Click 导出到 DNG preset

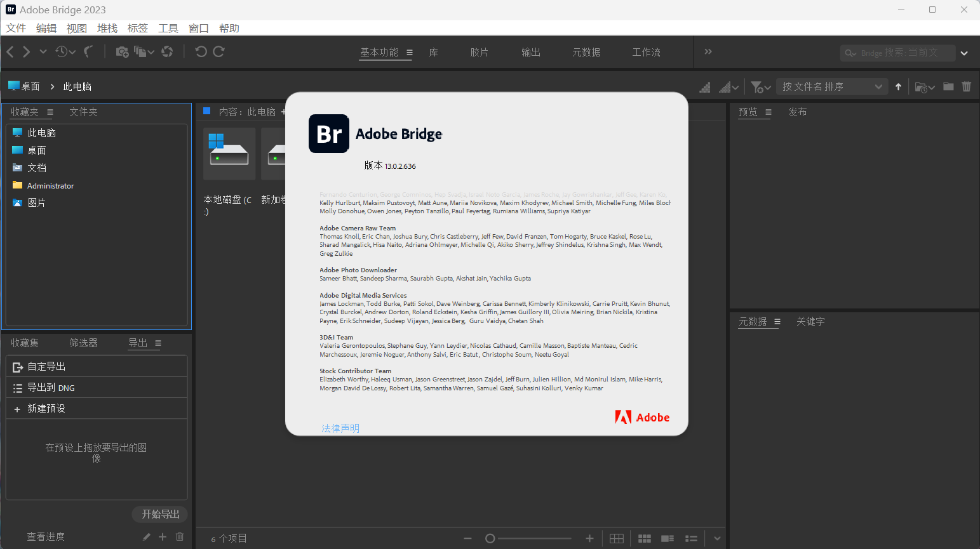pyautogui.click(x=97, y=388)
